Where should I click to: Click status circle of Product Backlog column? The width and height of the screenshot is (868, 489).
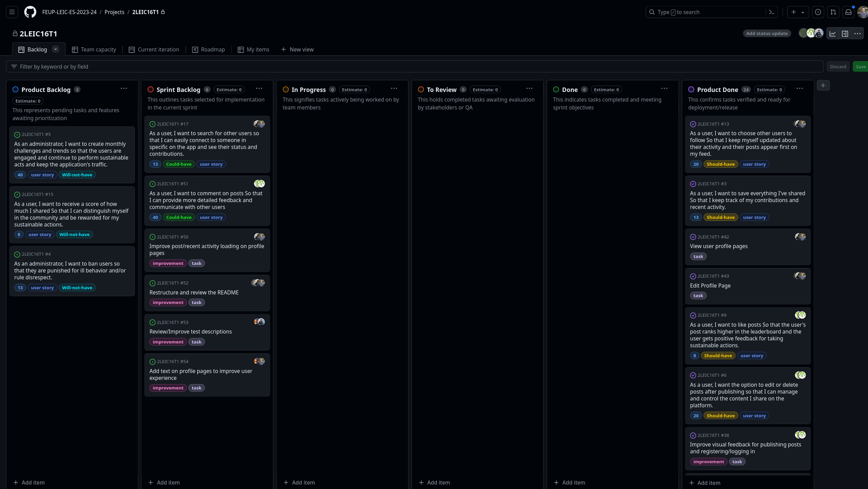tap(15, 90)
